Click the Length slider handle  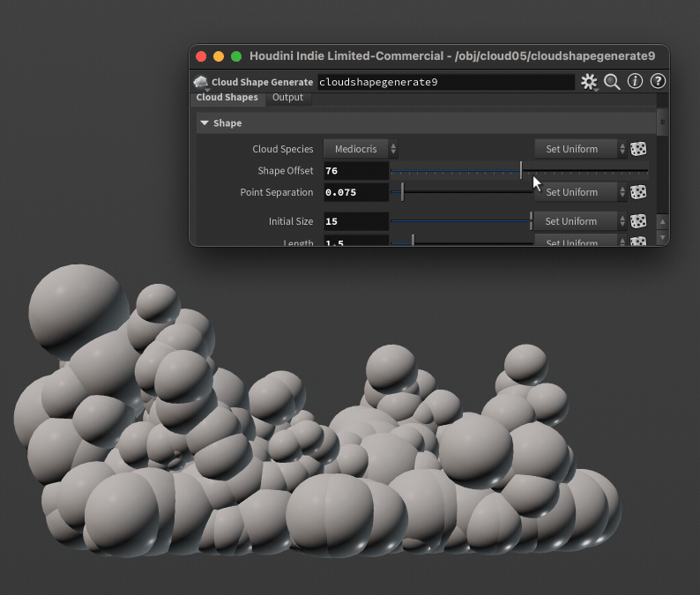pos(413,241)
